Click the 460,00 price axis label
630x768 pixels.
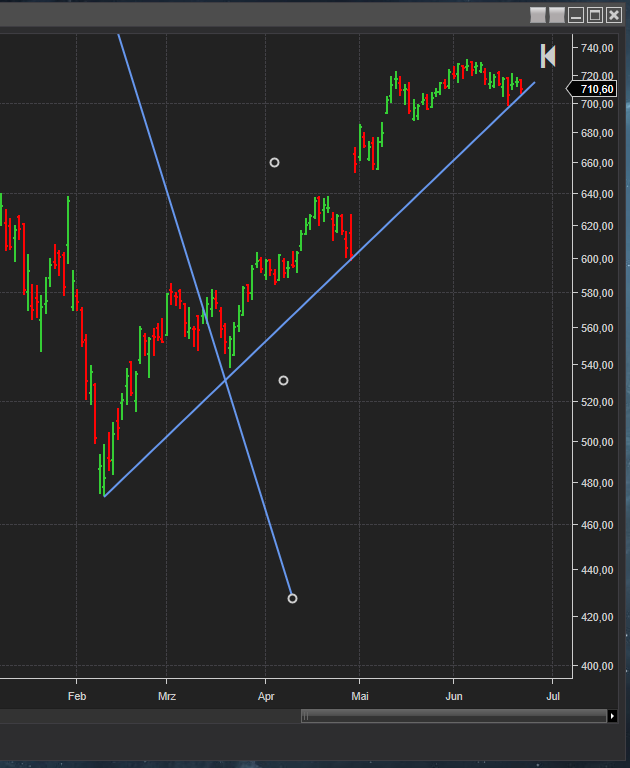[597, 526]
